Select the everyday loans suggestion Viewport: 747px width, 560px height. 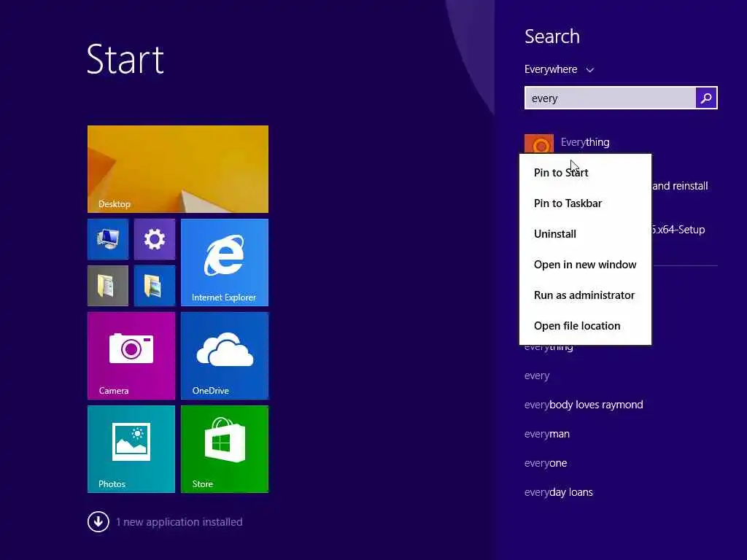(x=558, y=492)
